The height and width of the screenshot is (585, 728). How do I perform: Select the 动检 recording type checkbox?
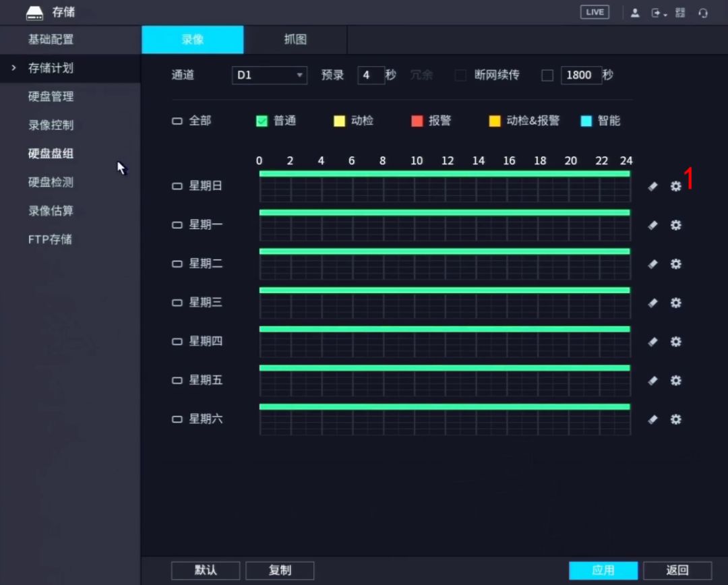pyautogui.click(x=340, y=121)
